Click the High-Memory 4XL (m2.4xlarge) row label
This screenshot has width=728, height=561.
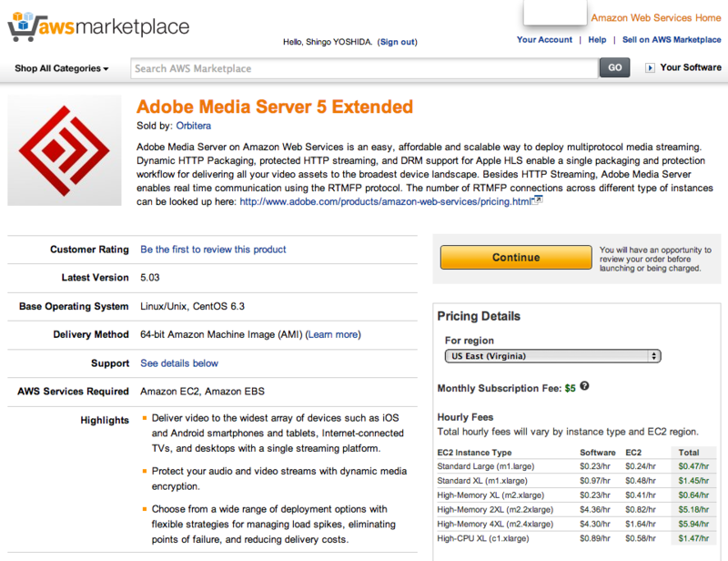495,524
